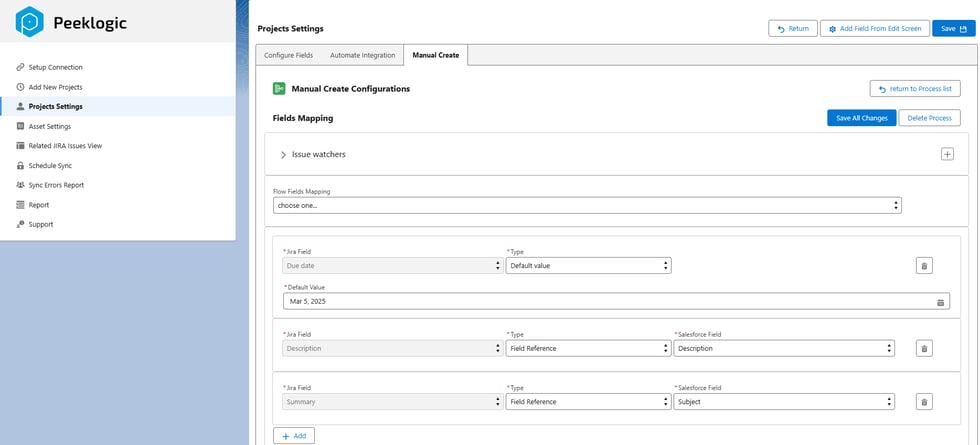The width and height of the screenshot is (980, 445).
Task: Open the Support page
Action: (41, 224)
